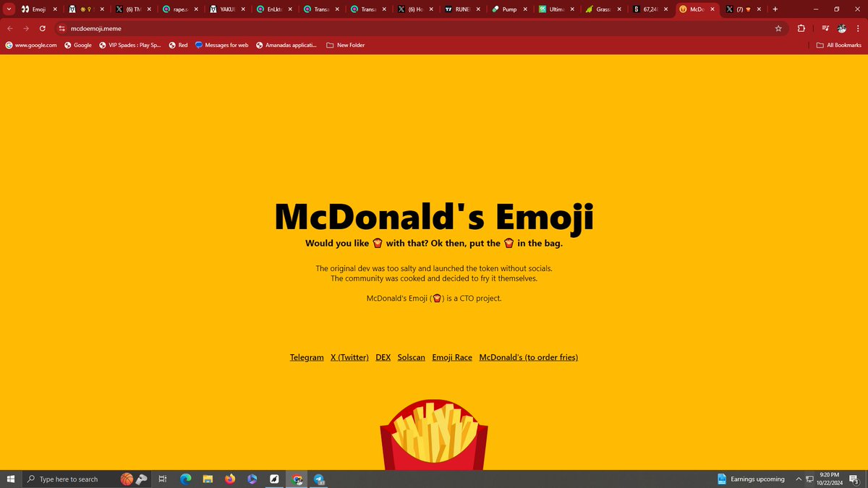Open the Extensions puzzle icon
This screenshot has height=488, width=868.
click(801, 28)
